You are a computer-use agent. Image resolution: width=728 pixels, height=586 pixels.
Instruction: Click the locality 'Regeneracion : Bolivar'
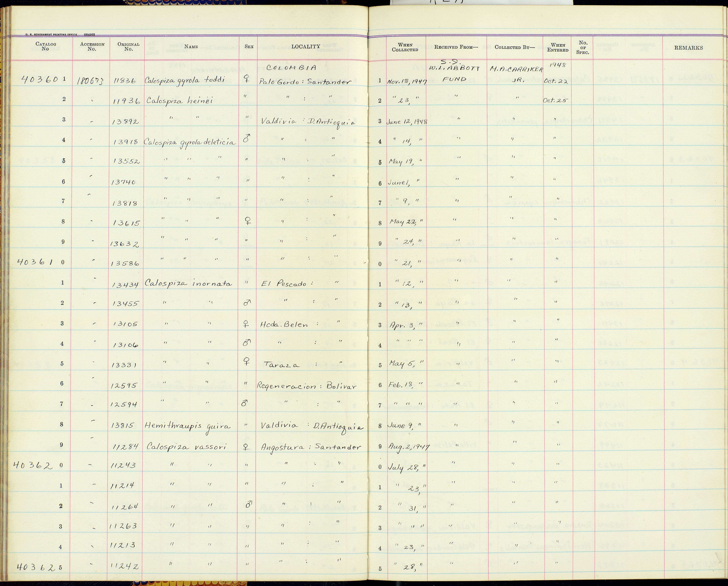click(x=307, y=386)
